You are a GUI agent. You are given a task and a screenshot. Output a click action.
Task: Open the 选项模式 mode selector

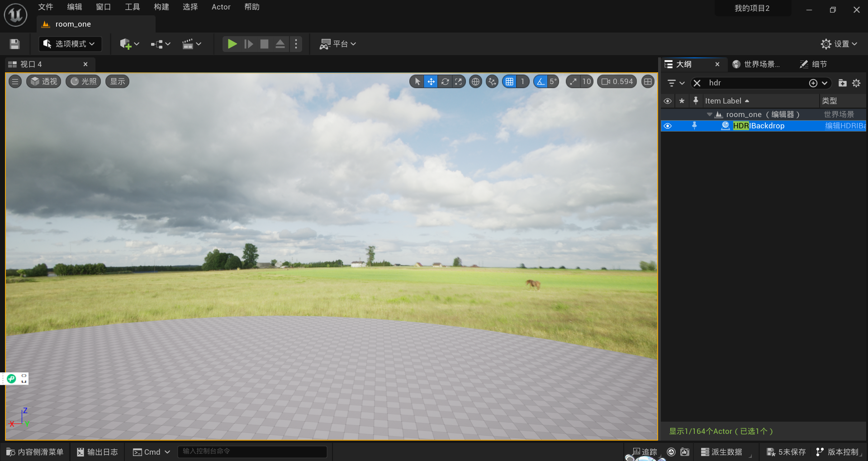coord(70,44)
